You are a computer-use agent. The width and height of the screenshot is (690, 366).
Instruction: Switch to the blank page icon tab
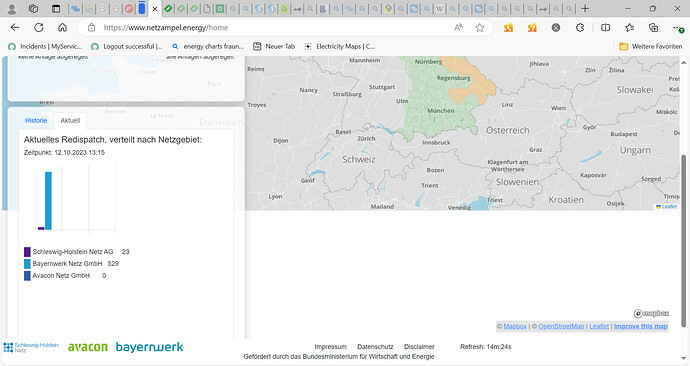tap(207, 8)
